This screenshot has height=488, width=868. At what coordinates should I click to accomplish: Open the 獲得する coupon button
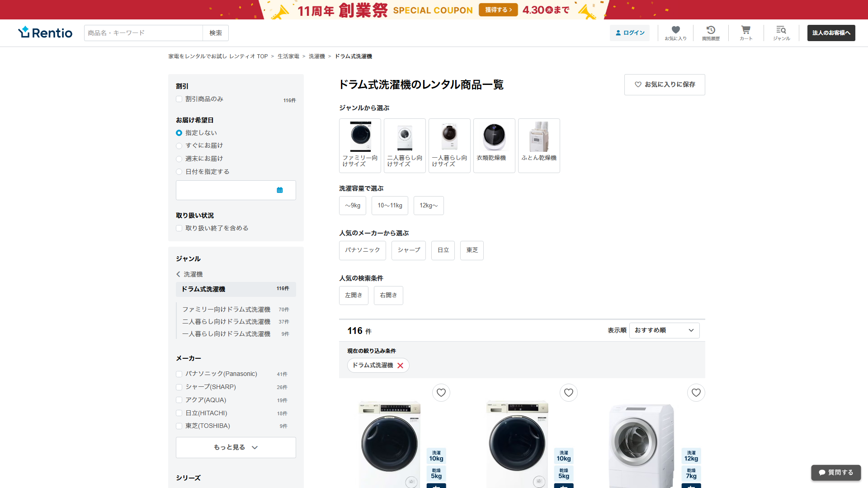(498, 9)
